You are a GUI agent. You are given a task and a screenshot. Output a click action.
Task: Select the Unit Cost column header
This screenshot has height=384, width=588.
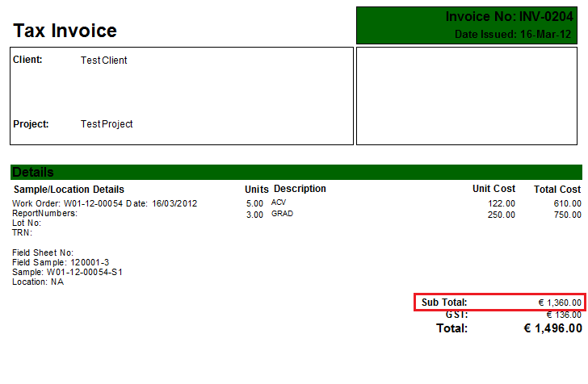[493, 189]
